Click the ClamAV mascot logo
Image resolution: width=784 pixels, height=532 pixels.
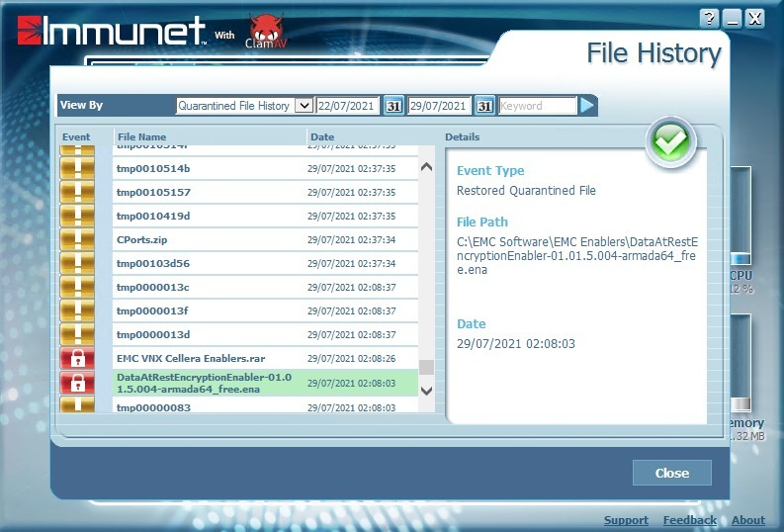tap(267, 31)
